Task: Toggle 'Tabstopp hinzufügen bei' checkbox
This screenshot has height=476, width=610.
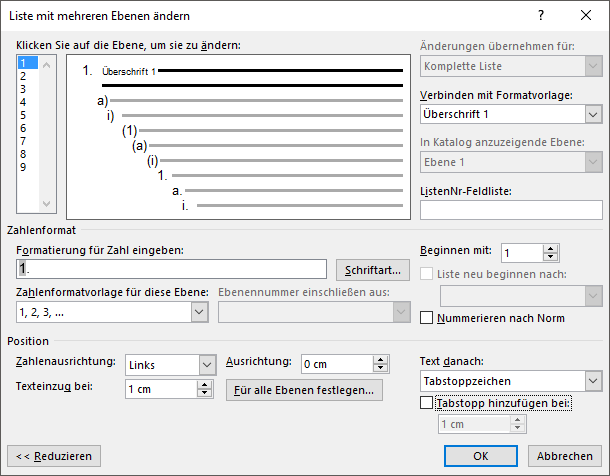Action: click(428, 403)
